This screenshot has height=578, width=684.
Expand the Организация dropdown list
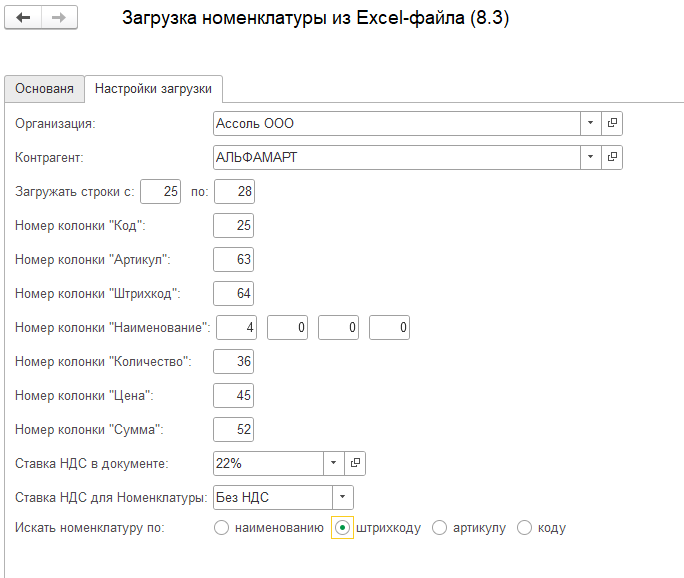[591, 123]
